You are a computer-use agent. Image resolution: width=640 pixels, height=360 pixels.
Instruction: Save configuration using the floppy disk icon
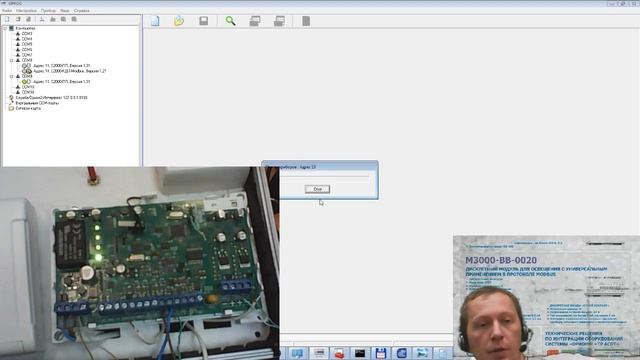[x=203, y=21]
